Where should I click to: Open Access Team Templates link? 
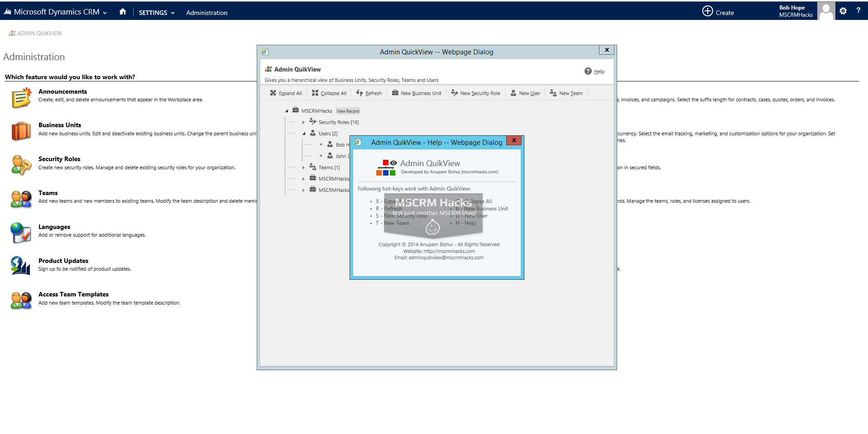click(x=73, y=294)
